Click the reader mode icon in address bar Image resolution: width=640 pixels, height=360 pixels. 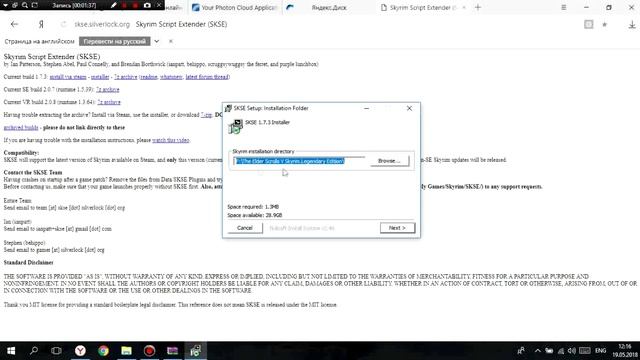pos(589,24)
